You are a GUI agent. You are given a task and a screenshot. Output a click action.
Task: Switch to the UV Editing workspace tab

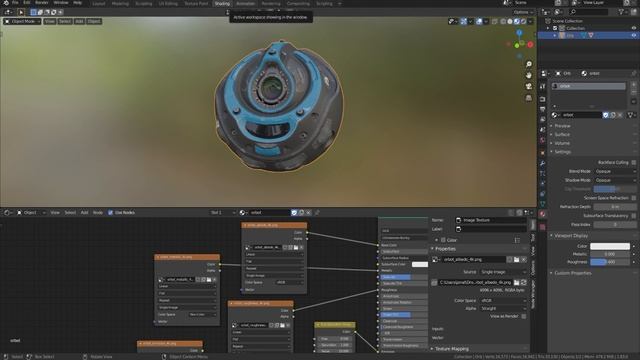tap(168, 4)
